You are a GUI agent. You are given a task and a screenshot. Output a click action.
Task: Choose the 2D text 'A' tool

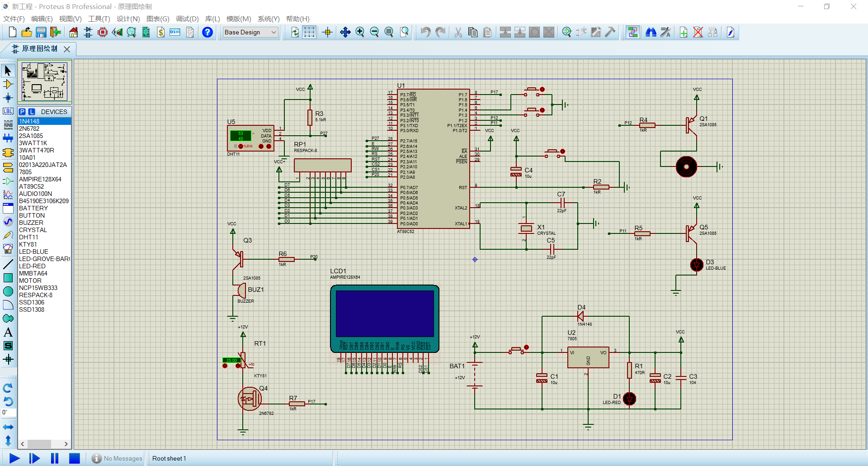click(x=8, y=332)
